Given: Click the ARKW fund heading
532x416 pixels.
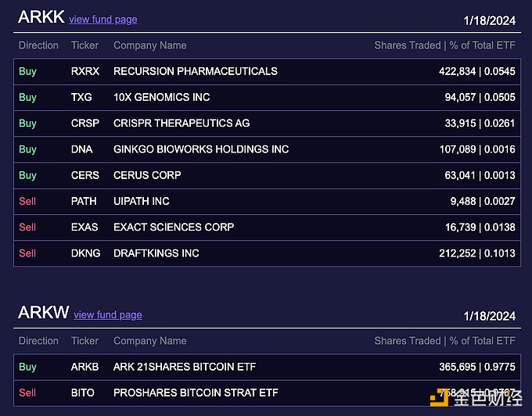Looking at the screenshot, I should 44,312.
